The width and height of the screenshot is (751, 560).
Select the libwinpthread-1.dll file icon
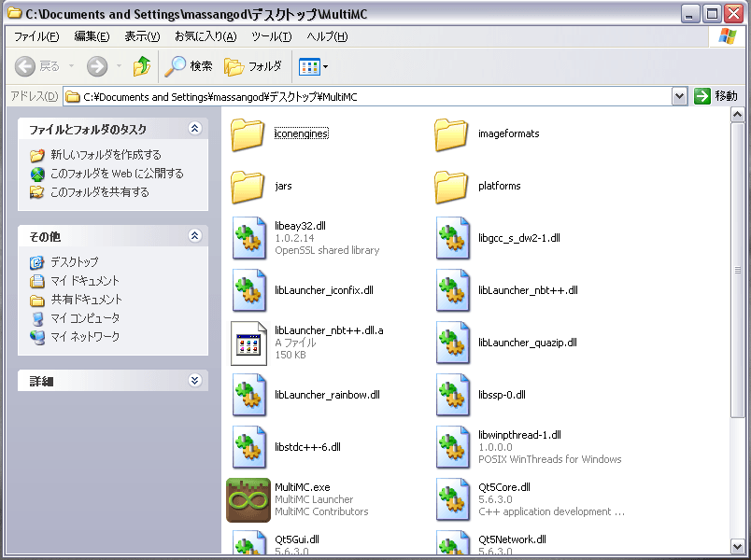point(453,446)
